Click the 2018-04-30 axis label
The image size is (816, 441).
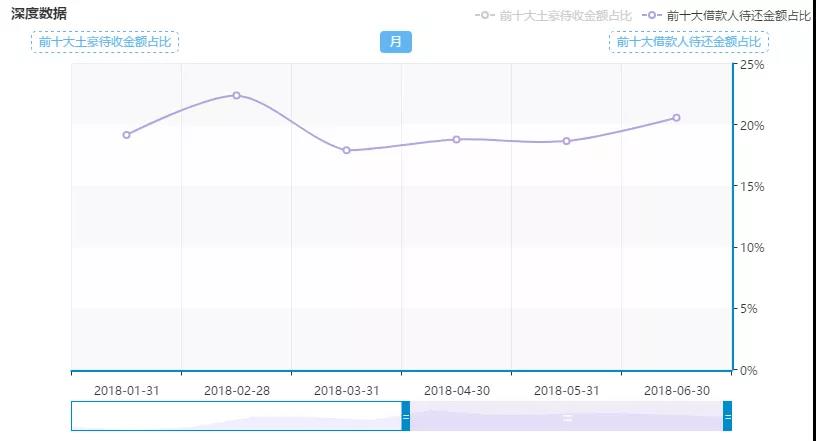point(457,390)
